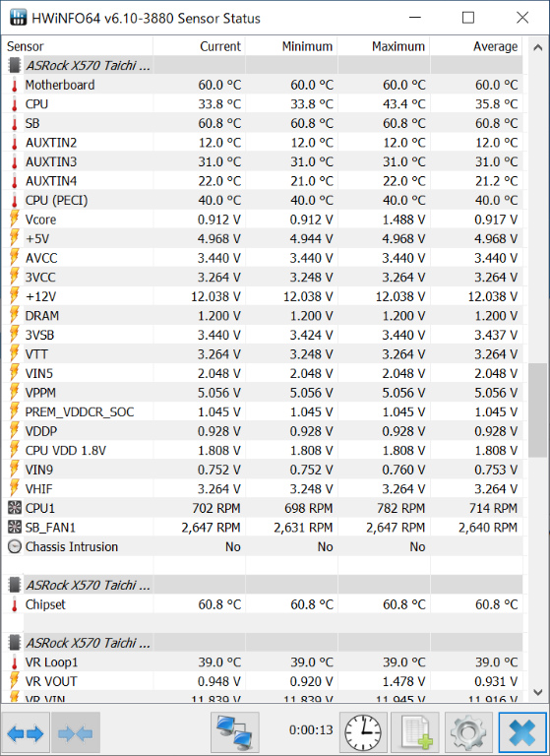
Task: Click the CPU maximum value 43.4 °C
Action: [404, 104]
